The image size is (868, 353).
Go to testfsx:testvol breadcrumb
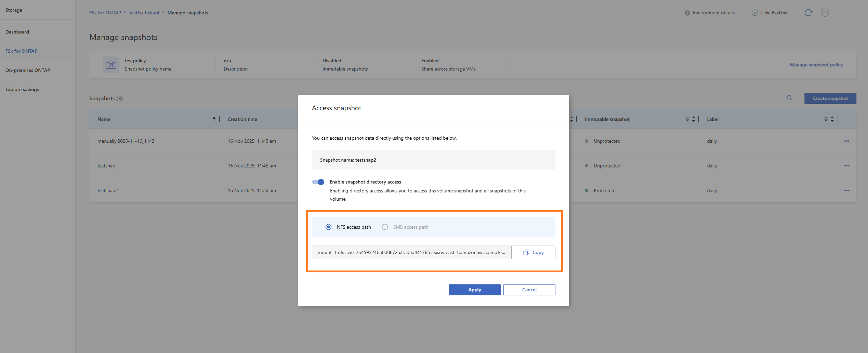pos(144,13)
